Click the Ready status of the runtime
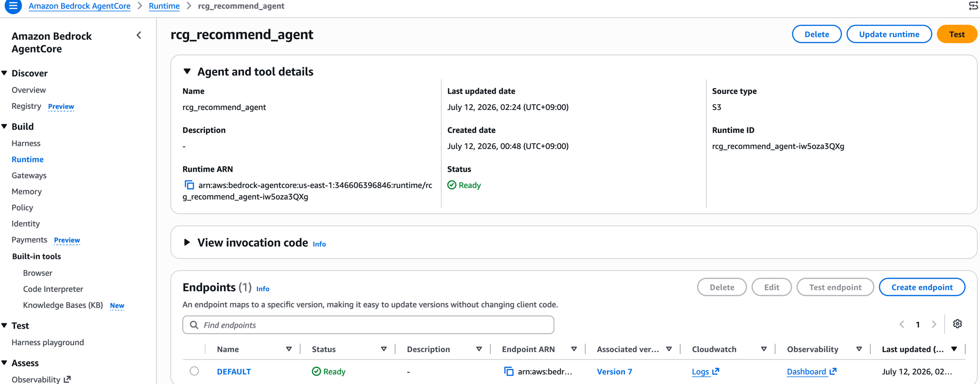 464,185
